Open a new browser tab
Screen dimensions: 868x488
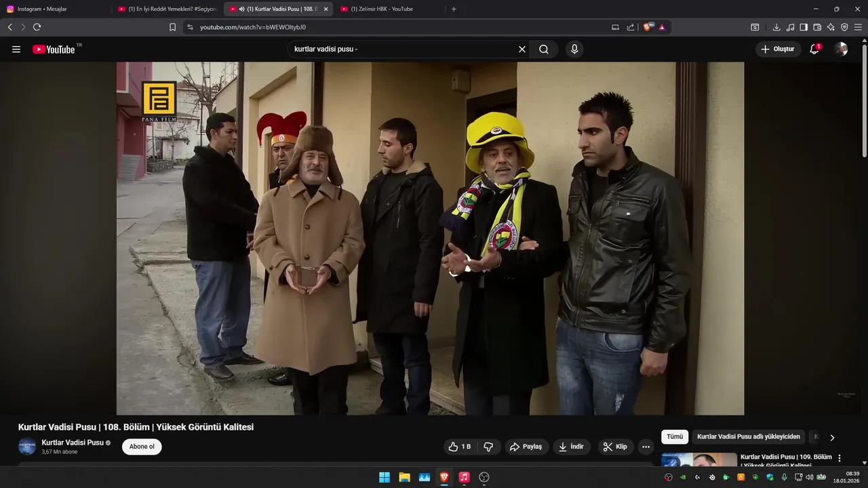pyautogui.click(x=454, y=9)
